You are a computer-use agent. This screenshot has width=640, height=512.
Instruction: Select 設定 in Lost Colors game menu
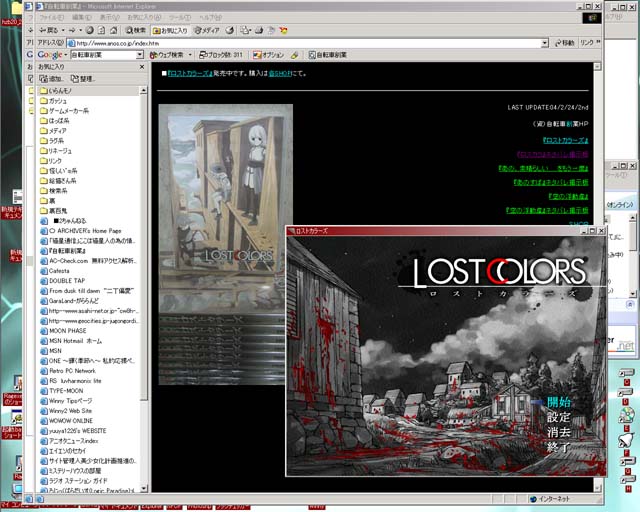[559, 417]
